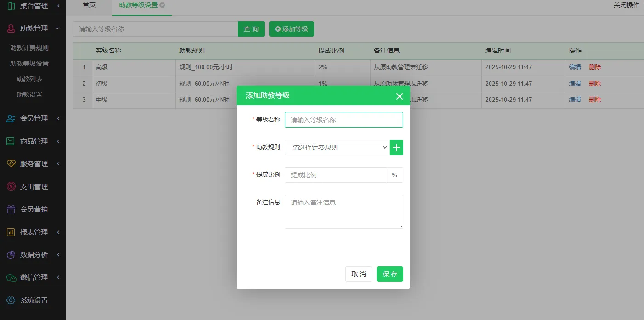644x320 pixels.
Task: Click the 取消 button
Action: [x=358, y=274]
